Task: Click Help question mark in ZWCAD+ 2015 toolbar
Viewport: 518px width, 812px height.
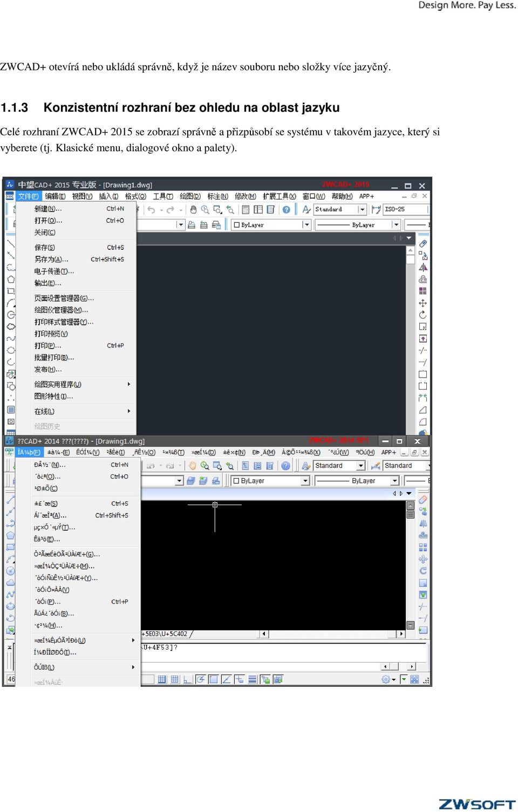Action: coord(287,209)
